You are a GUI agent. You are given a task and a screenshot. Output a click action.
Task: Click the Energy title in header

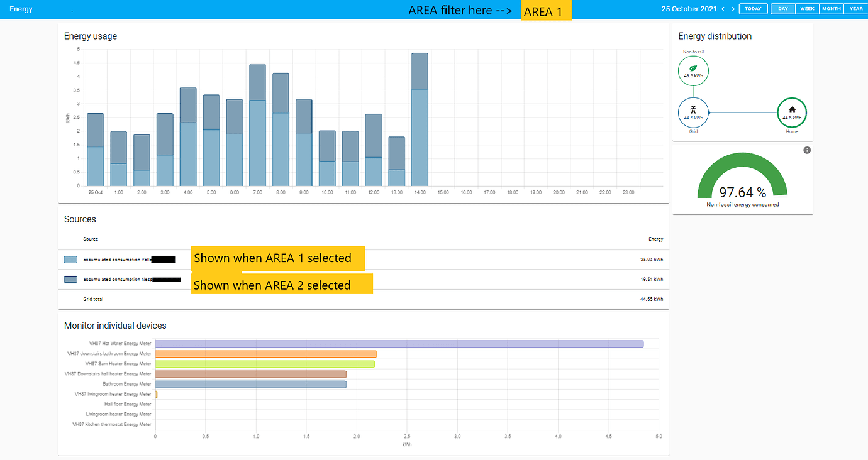tap(21, 9)
